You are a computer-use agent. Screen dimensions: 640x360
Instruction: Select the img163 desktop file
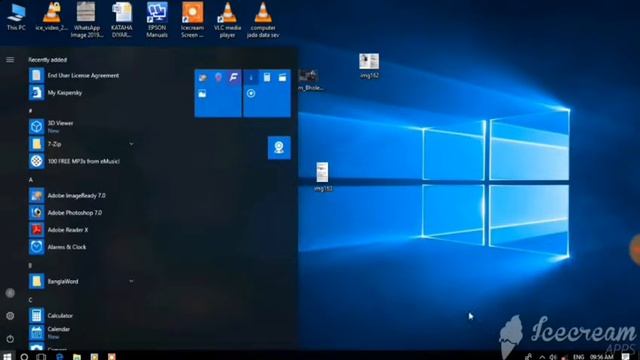(322, 176)
